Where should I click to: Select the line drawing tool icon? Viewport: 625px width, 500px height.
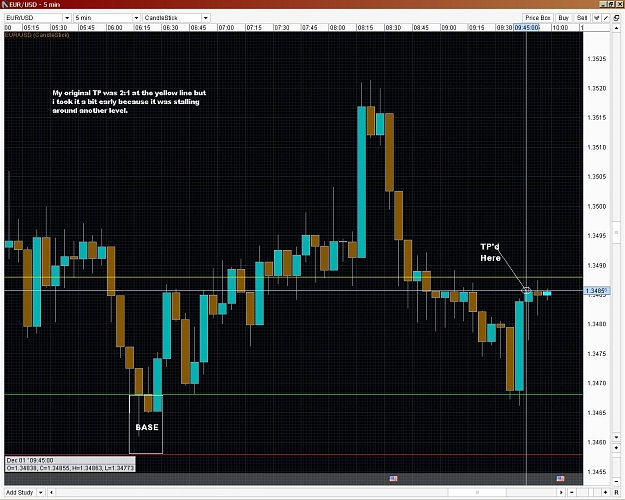click(606, 18)
